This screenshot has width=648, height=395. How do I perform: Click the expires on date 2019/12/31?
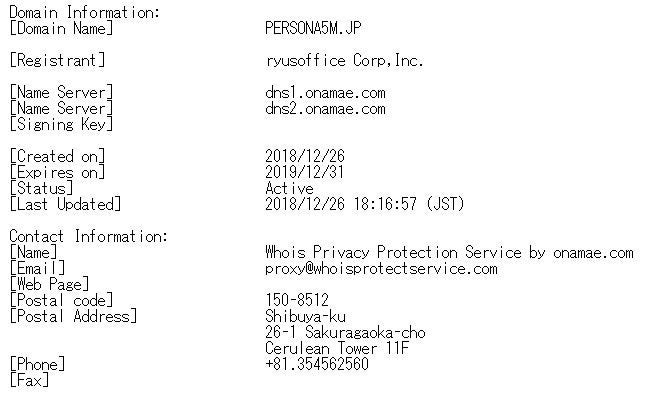(305, 172)
